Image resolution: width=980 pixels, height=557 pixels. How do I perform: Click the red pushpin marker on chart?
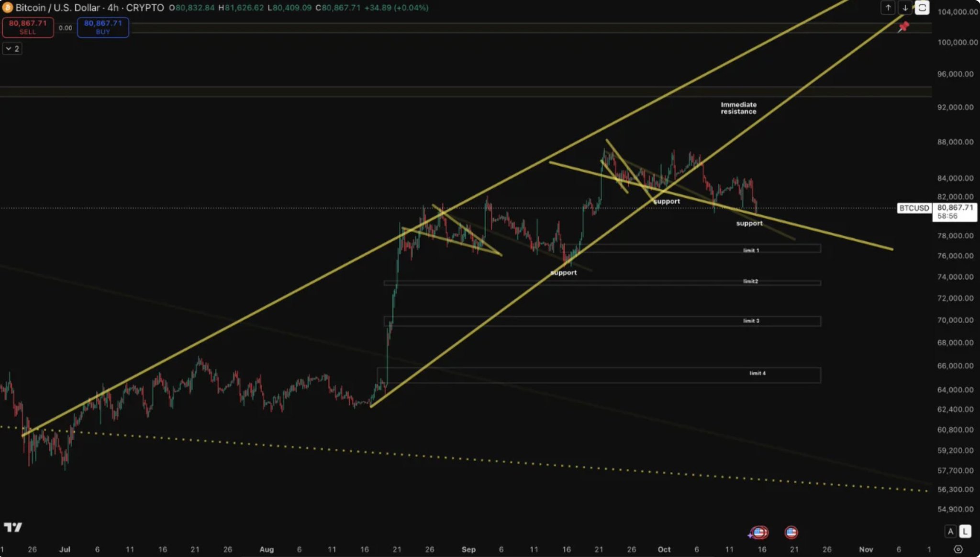pos(903,27)
